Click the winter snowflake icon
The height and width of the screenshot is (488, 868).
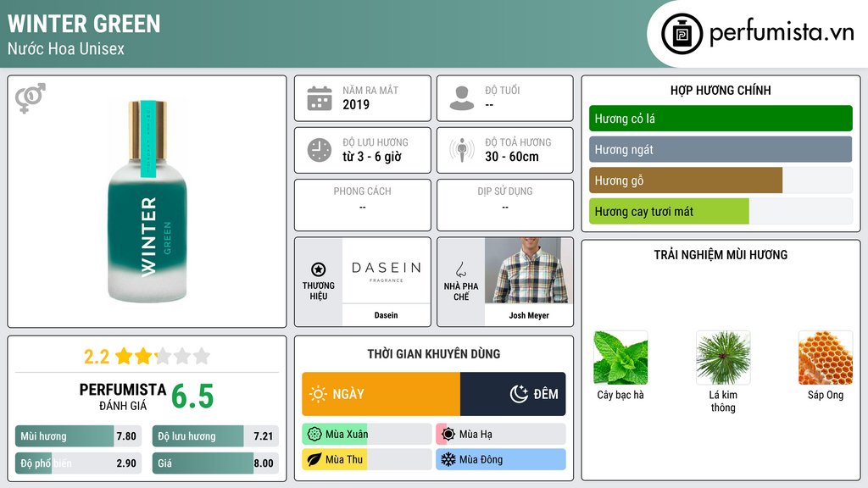[x=448, y=460]
